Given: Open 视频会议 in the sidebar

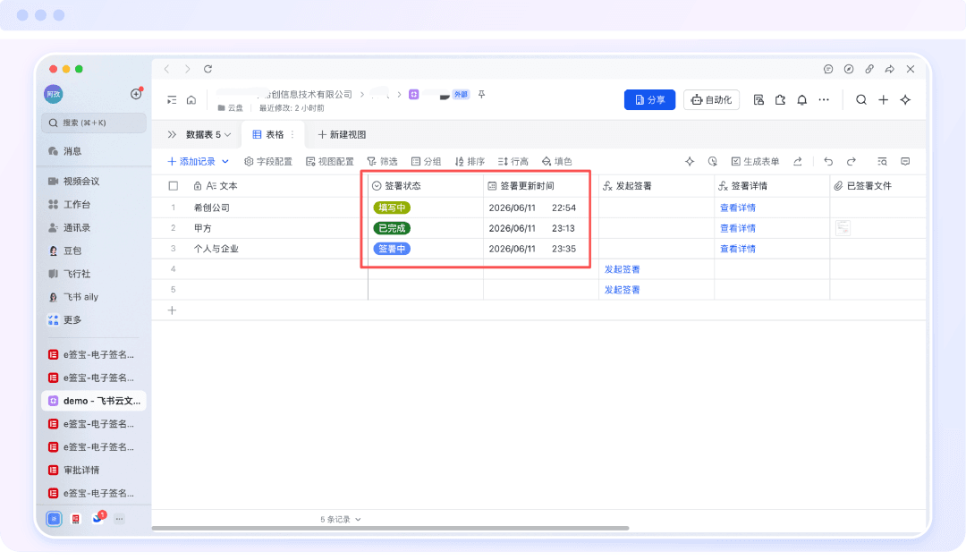Looking at the screenshot, I should coord(94,181).
